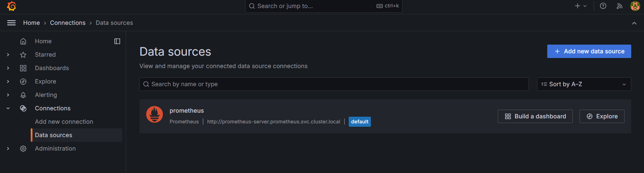
Task: Click the Starred star icon
Action: click(23, 55)
